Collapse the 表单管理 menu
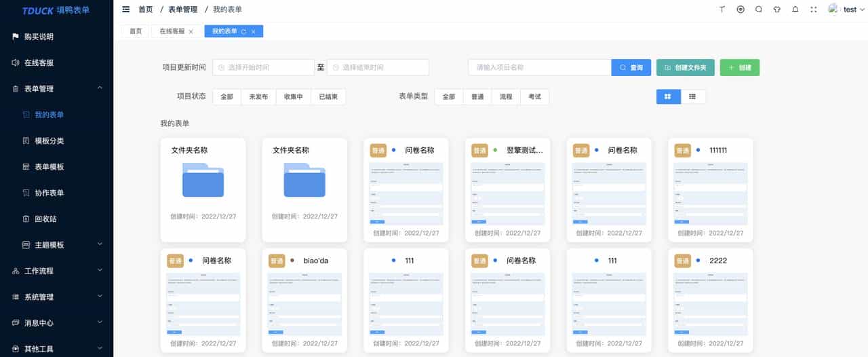868x357 pixels. tap(100, 88)
